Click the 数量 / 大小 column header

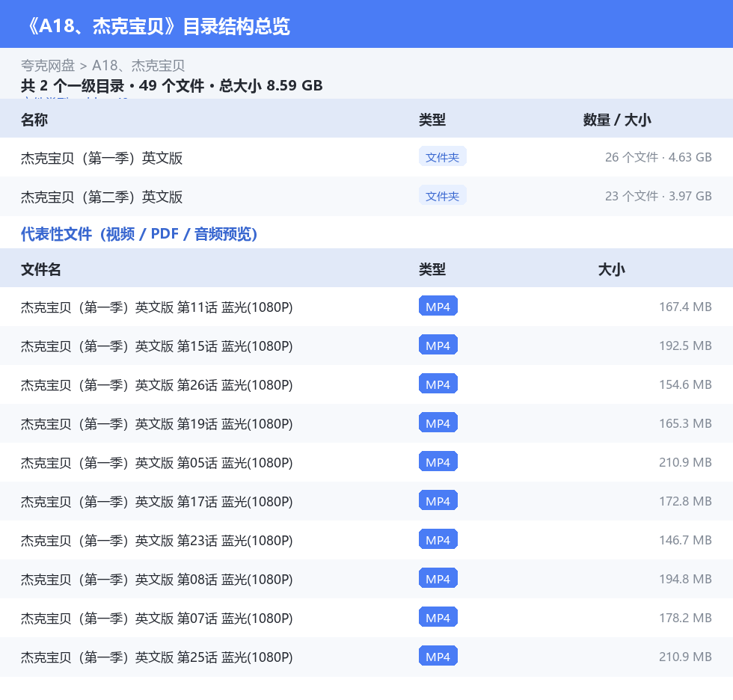pyautogui.click(x=617, y=120)
